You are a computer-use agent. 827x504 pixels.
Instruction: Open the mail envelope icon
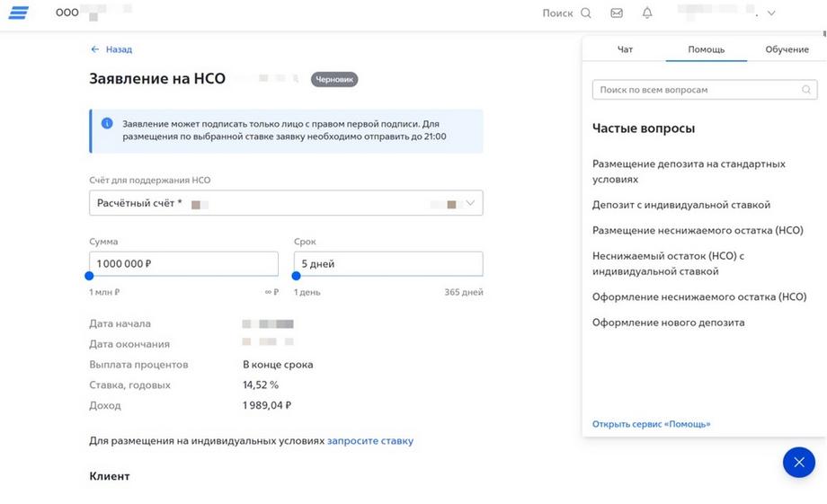pyautogui.click(x=617, y=13)
